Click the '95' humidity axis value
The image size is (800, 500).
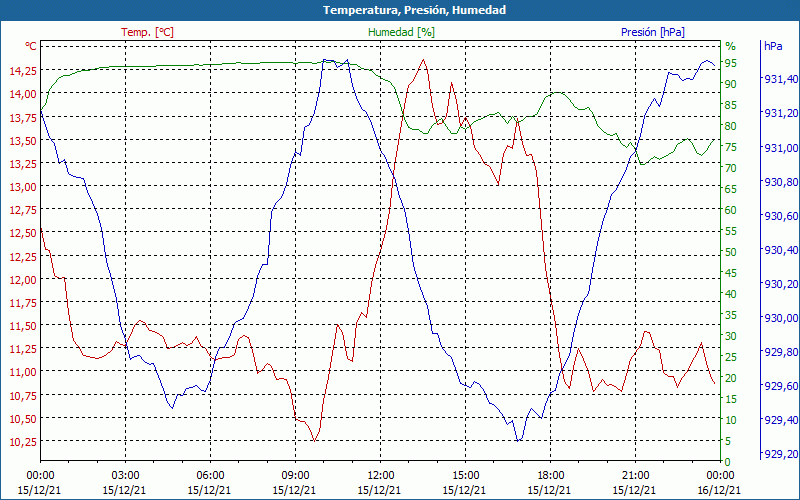731,63
